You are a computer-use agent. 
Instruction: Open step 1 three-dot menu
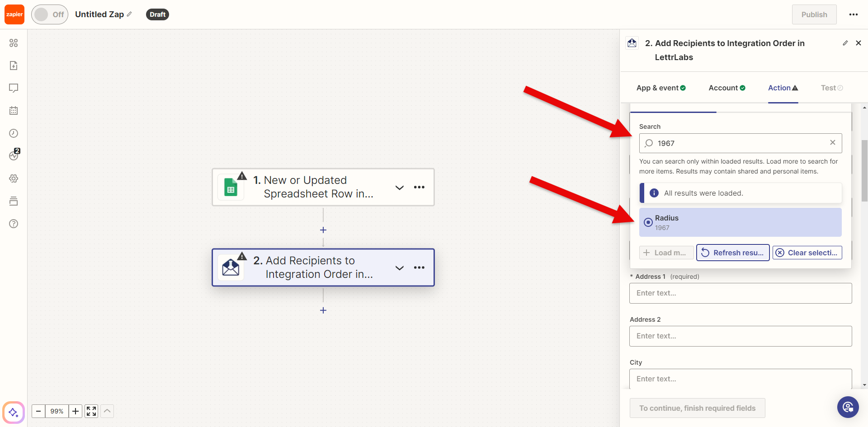point(419,187)
